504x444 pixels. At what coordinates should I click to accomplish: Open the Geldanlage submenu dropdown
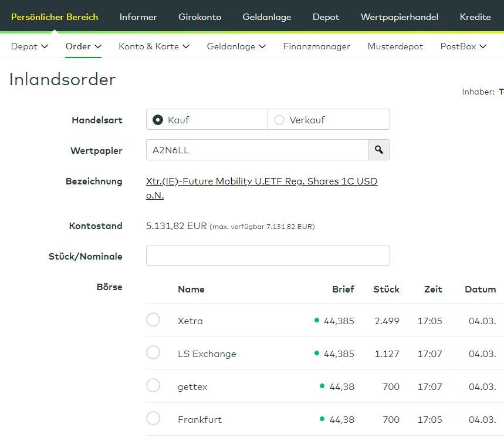tap(236, 46)
